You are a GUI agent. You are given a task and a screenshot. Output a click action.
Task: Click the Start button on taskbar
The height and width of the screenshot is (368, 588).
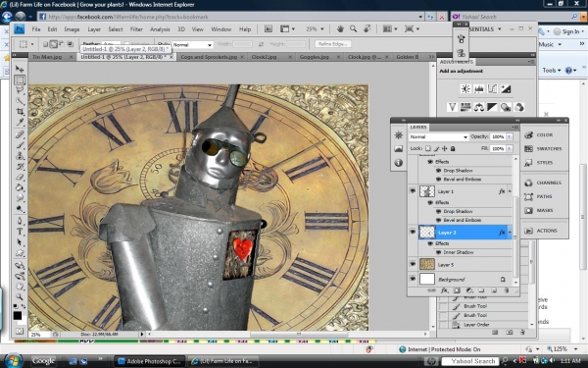pyautogui.click(x=13, y=361)
